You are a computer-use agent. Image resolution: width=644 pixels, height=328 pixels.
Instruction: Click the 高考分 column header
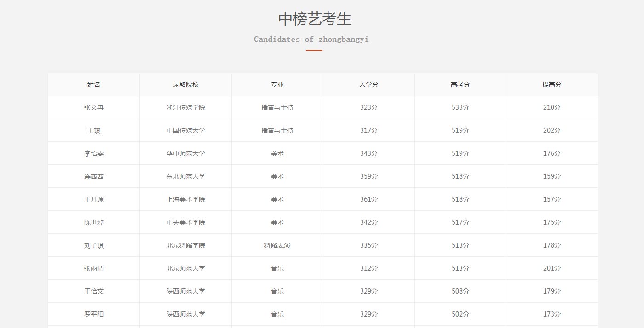[x=460, y=85]
